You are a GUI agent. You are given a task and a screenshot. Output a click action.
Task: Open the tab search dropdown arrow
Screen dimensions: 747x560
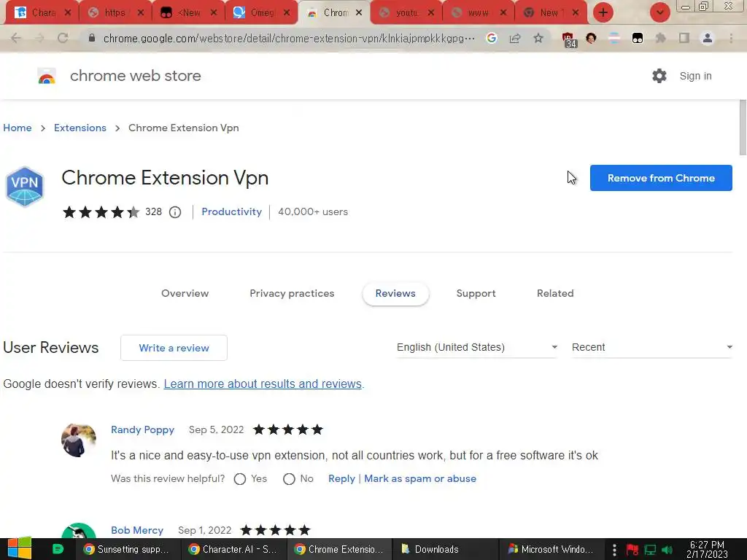pyautogui.click(x=659, y=12)
